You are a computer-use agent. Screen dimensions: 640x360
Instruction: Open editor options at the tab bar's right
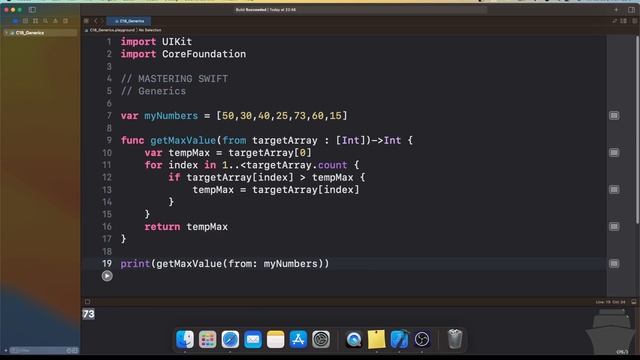click(x=623, y=21)
